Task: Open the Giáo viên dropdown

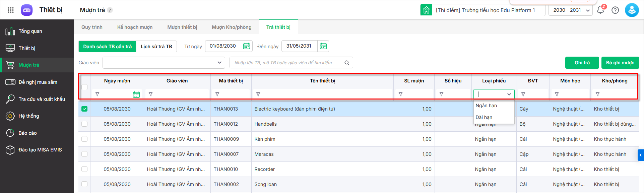Action: tap(164, 63)
